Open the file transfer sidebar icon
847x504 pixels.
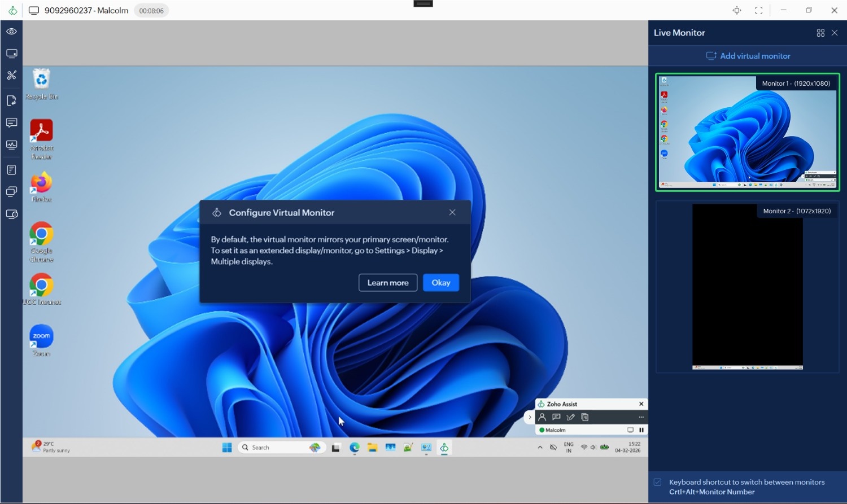point(11,100)
